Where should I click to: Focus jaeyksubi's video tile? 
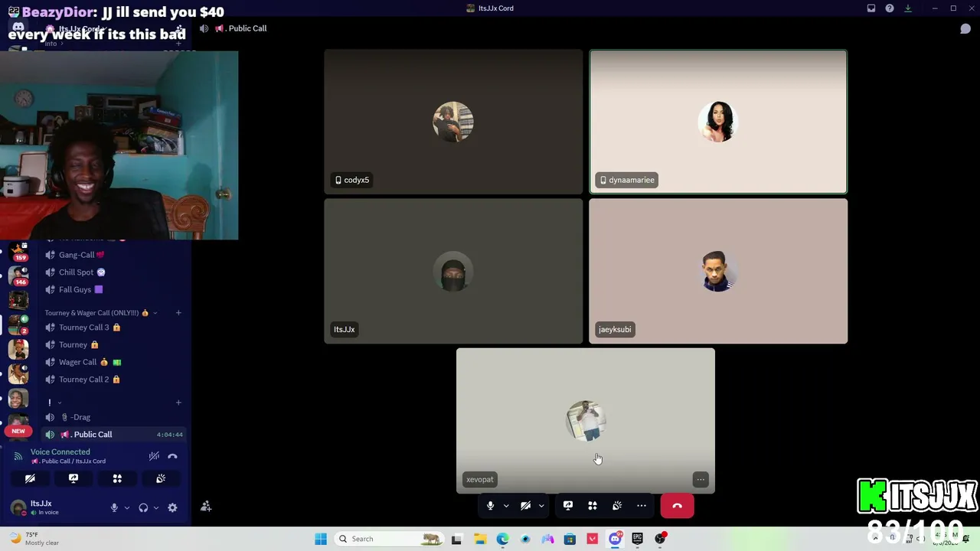718,271
